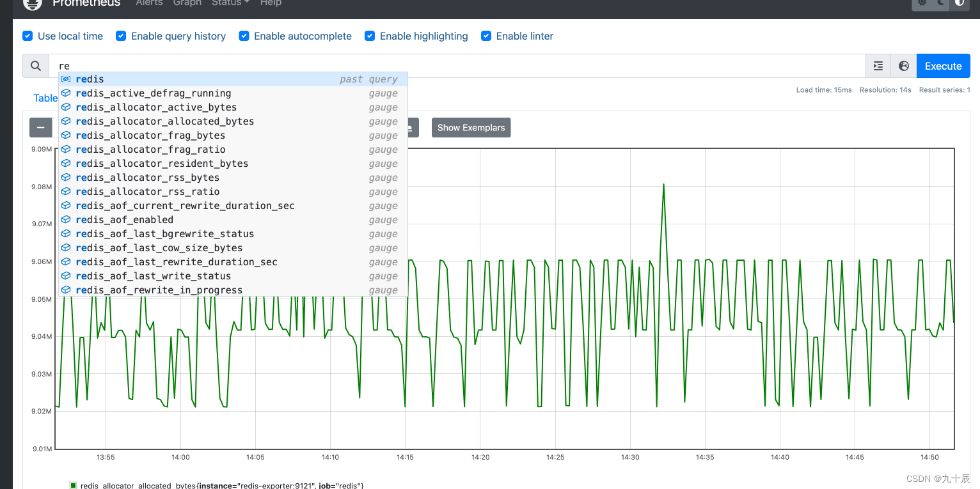This screenshot has height=489, width=980.
Task: Uncheck Enable query history
Action: coord(121,36)
